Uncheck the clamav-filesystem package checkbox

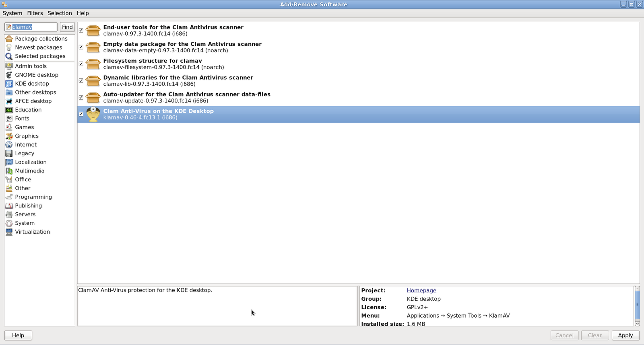click(x=81, y=64)
